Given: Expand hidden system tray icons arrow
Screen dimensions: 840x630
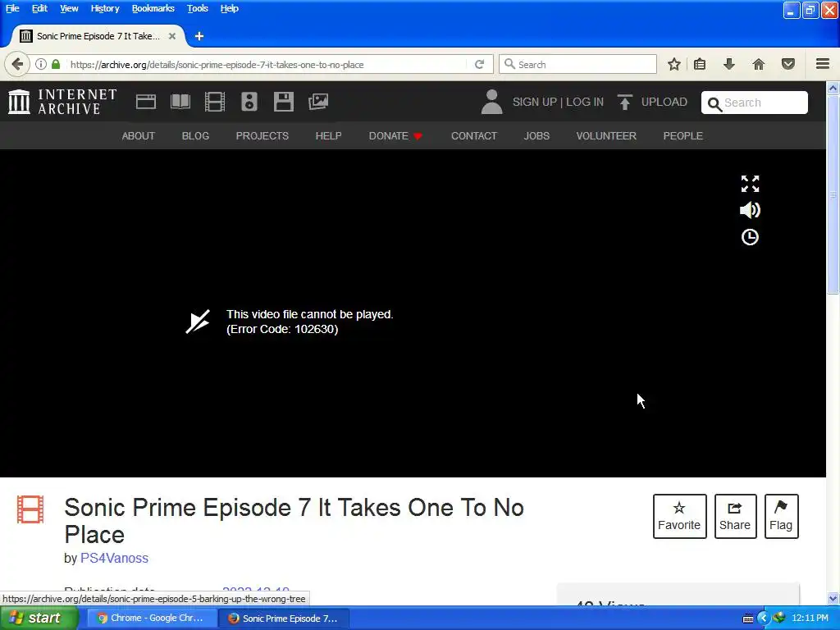Looking at the screenshot, I should [x=763, y=619].
